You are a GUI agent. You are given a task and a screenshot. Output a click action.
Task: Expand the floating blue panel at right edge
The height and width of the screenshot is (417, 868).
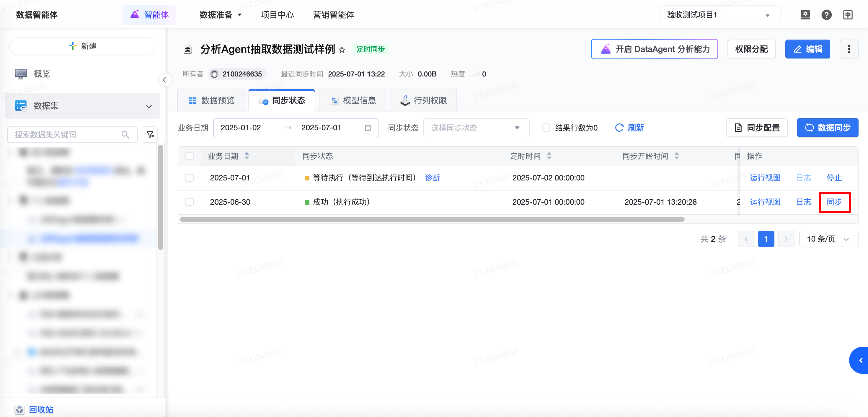pyautogui.click(x=860, y=360)
